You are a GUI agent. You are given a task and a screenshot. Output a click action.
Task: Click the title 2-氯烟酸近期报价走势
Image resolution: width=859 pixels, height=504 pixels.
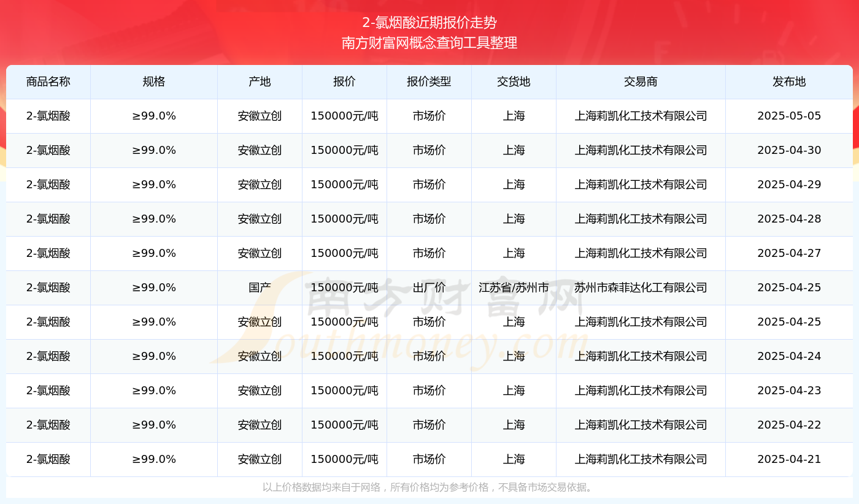429,23
